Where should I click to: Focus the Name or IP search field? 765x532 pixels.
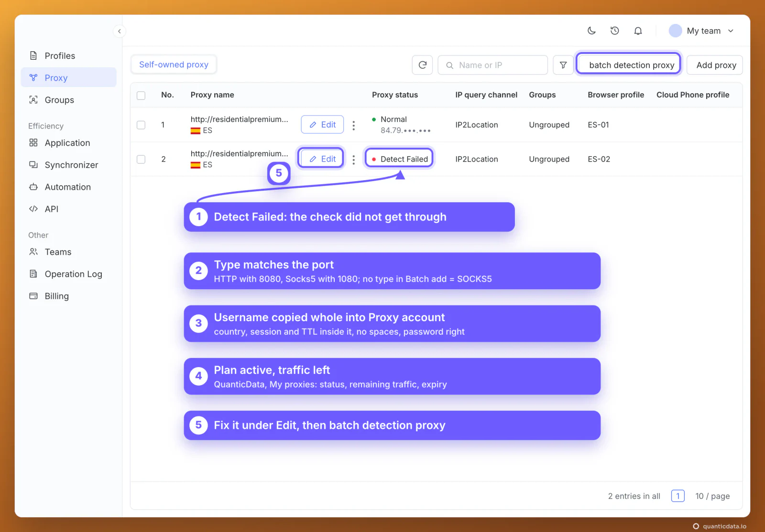(492, 65)
